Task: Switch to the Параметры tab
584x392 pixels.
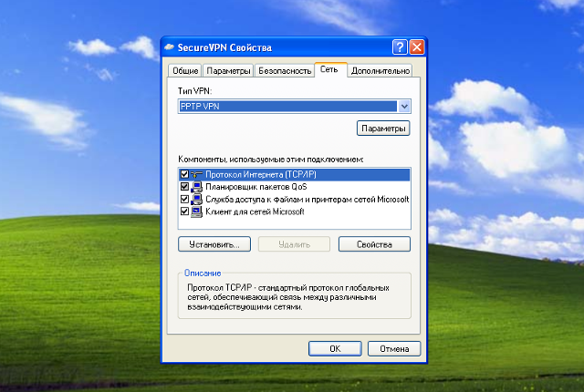Action: [228, 71]
